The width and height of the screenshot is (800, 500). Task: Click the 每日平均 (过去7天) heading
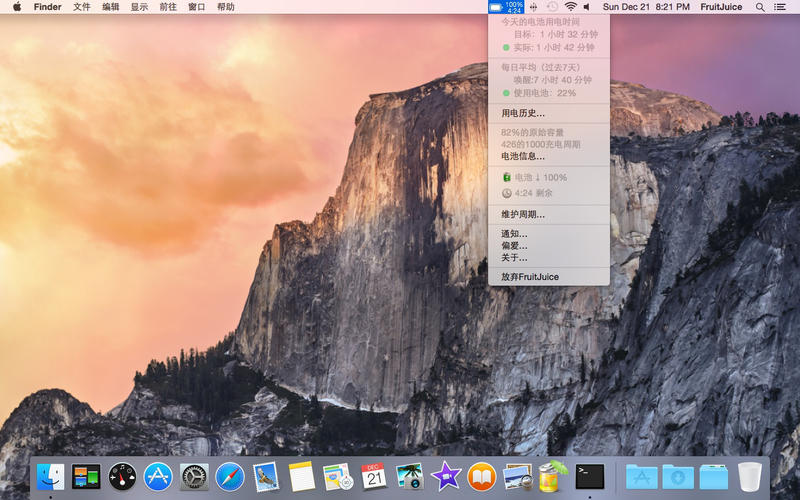click(540, 67)
